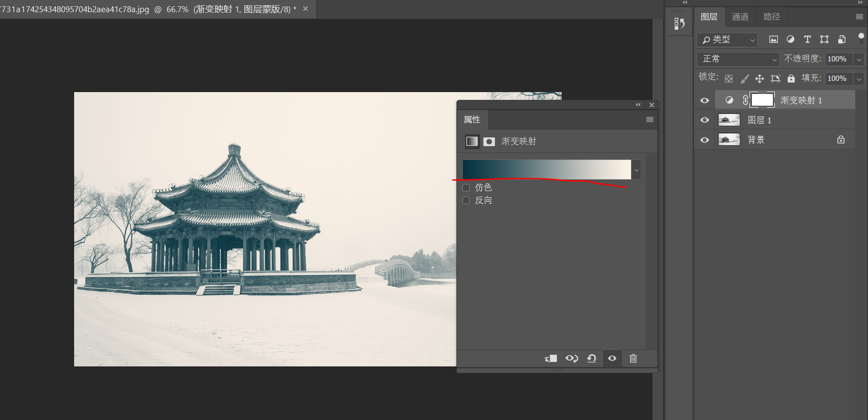Select the mask icon in 属性 panel
The height and width of the screenshot is (420, 868).
(x=489, y=141)
